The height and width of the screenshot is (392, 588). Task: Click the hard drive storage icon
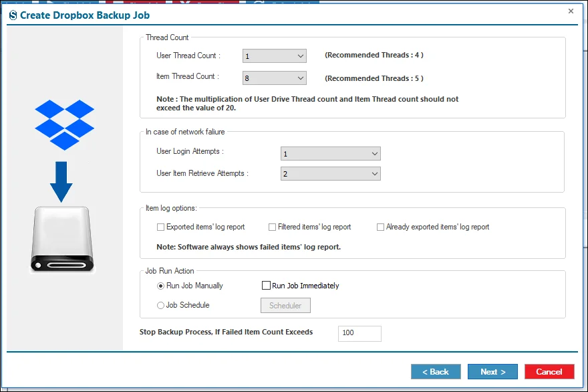click(62, 239)
